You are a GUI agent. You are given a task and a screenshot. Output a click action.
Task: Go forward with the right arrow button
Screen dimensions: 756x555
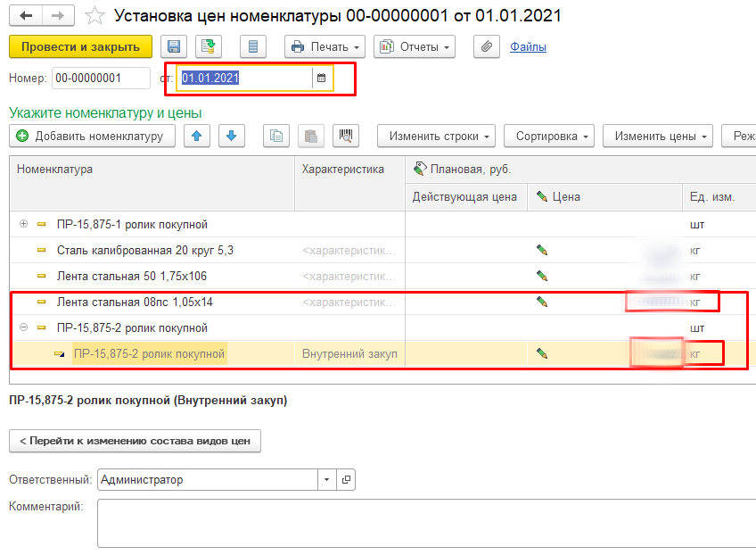tap(58, 16)
